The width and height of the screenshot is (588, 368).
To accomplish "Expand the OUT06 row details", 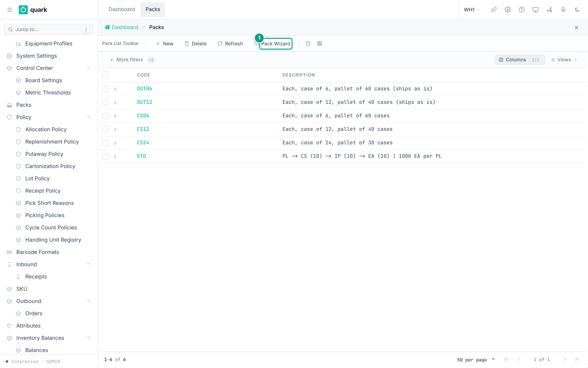I will pos(115,89).
